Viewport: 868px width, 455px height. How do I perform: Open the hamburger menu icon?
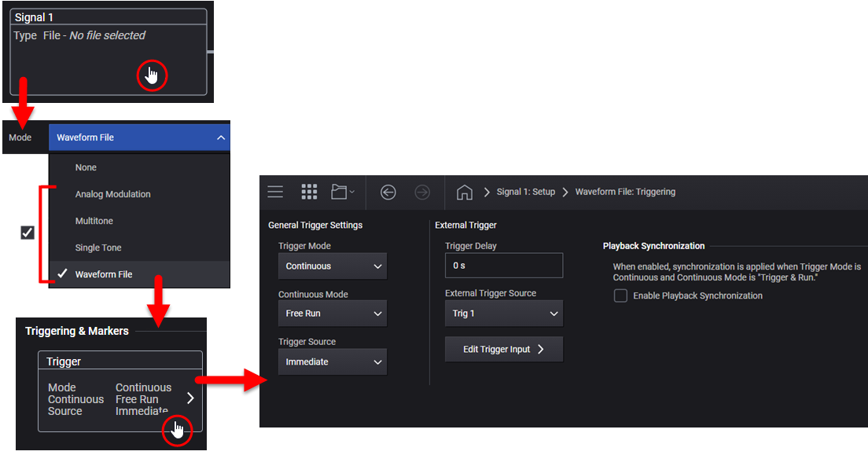[x=275, y=192]
